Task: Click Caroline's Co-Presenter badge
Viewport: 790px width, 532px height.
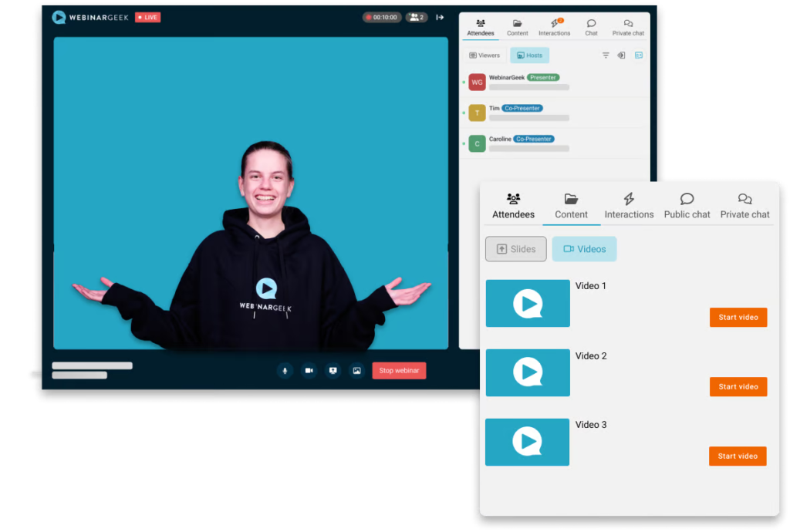Action: coord(534,139)
